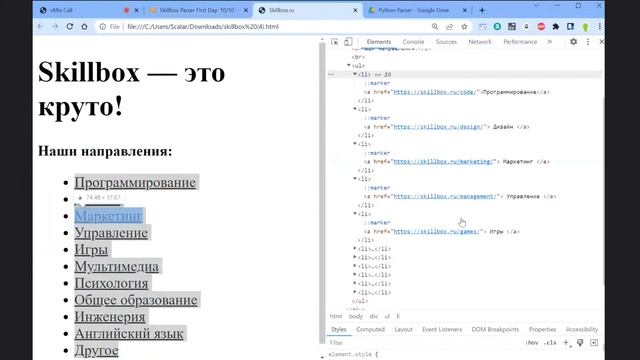The image size is (640, 360).
Task: Switch to Skillbox Parser First Day tab
Action: coord(197,10)
